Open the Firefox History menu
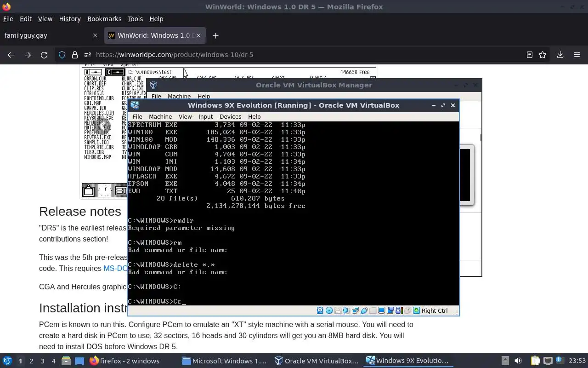Image resolution: width=588 pixels, height=368 pixels. click(x=70, y=19)
